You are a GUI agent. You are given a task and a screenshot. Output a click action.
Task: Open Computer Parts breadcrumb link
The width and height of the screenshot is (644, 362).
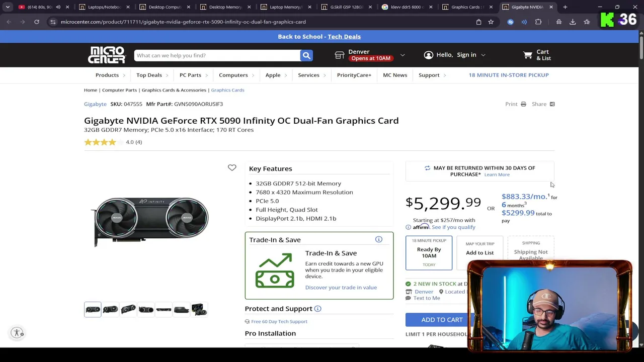(119, 90)
